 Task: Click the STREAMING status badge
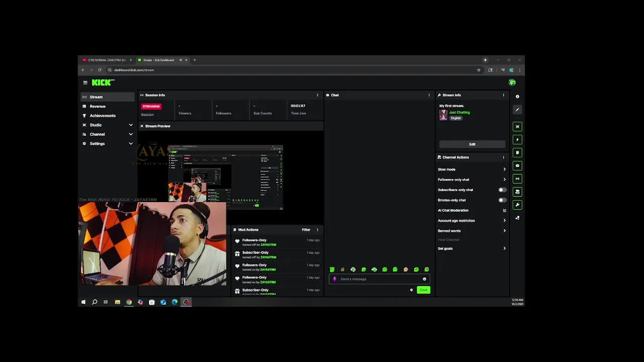[151, 107]
